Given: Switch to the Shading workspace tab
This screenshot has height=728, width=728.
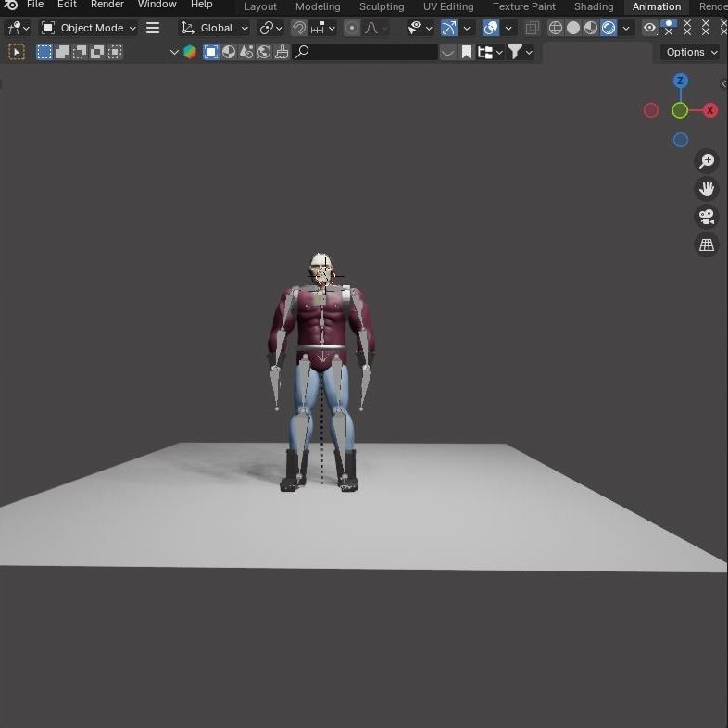Looking at the screenshot, I should click(x=594, y=6).
